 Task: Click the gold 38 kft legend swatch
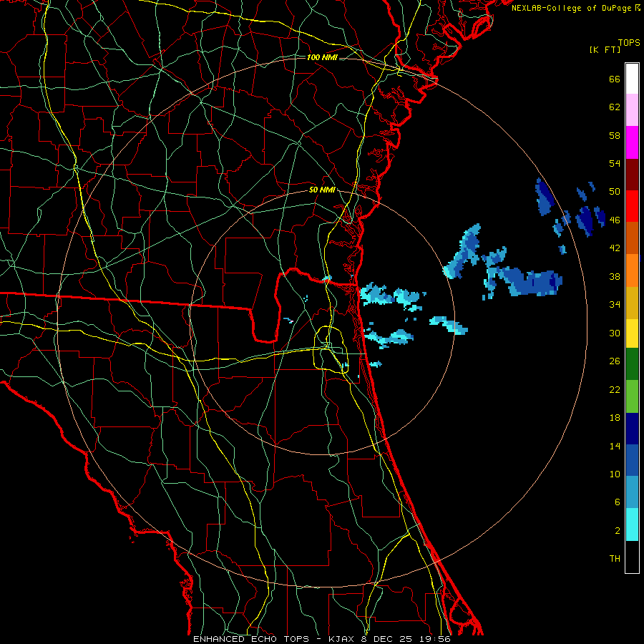coord(632,303)
